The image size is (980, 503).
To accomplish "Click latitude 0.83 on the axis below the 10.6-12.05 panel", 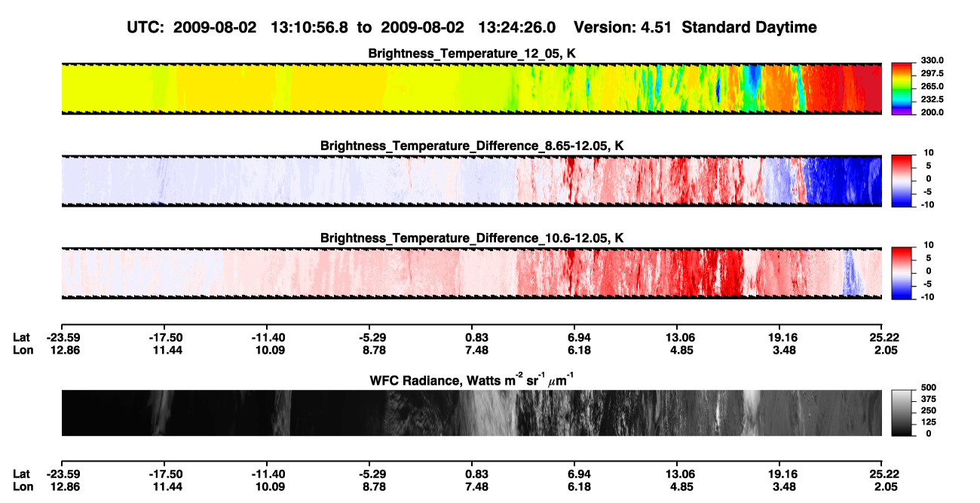I will point(472,338).
